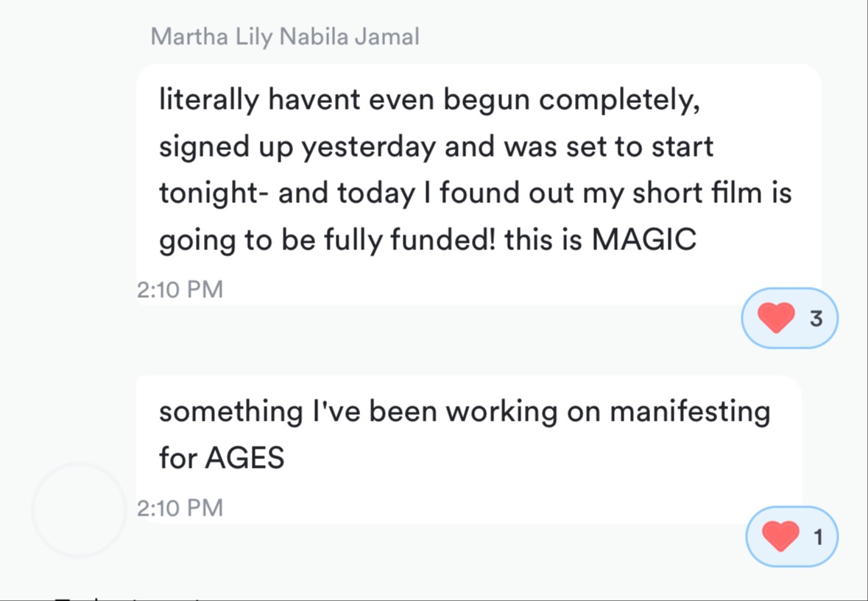
Task: Click the word MAGIC in the first message
Action: tap(644, 241)
